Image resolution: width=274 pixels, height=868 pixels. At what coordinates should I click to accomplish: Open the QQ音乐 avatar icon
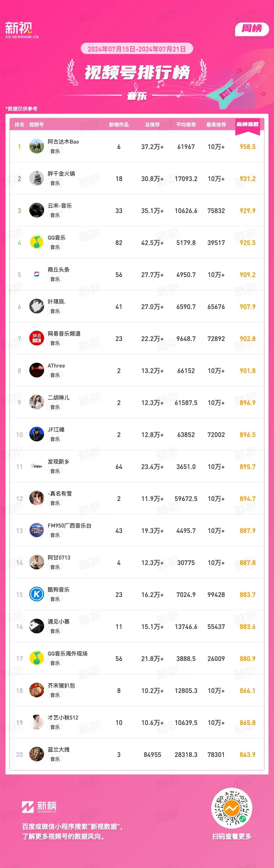pos(36,242)
